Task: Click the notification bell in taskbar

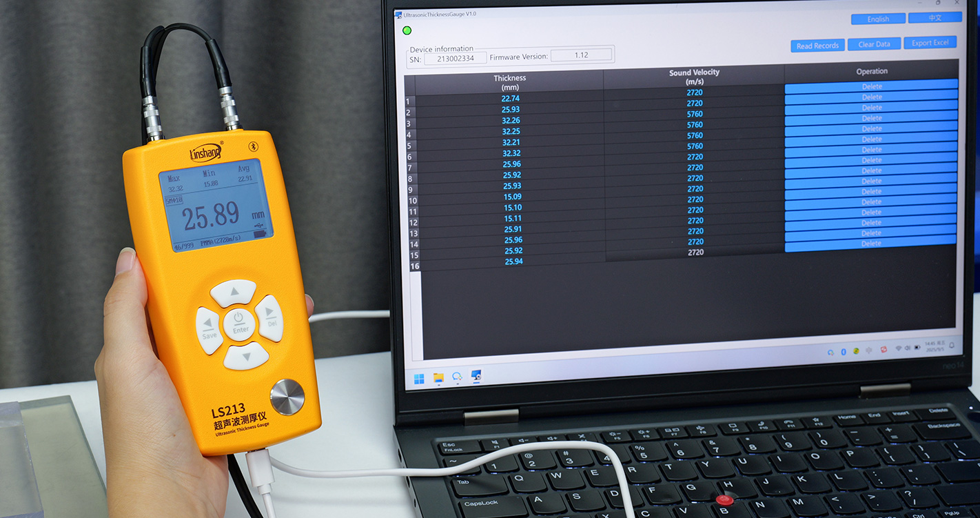Action: [952, 345]
